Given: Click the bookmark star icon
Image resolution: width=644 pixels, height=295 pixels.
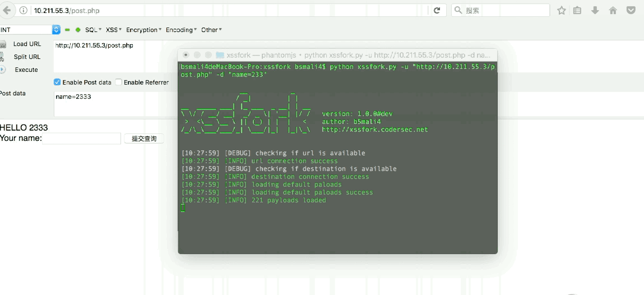Looking at the screenshot, I should click(x=562, y=11).
